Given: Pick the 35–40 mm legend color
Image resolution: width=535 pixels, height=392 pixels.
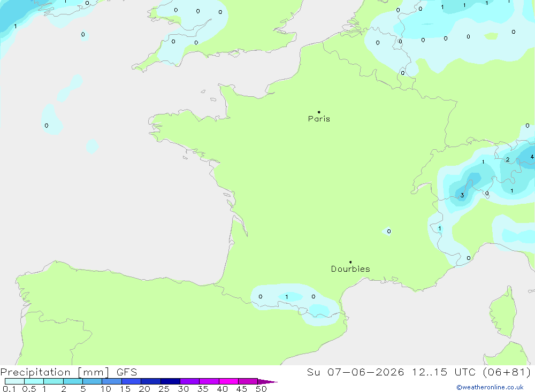Looking at the screenshot, I should [x=209, y=381].
